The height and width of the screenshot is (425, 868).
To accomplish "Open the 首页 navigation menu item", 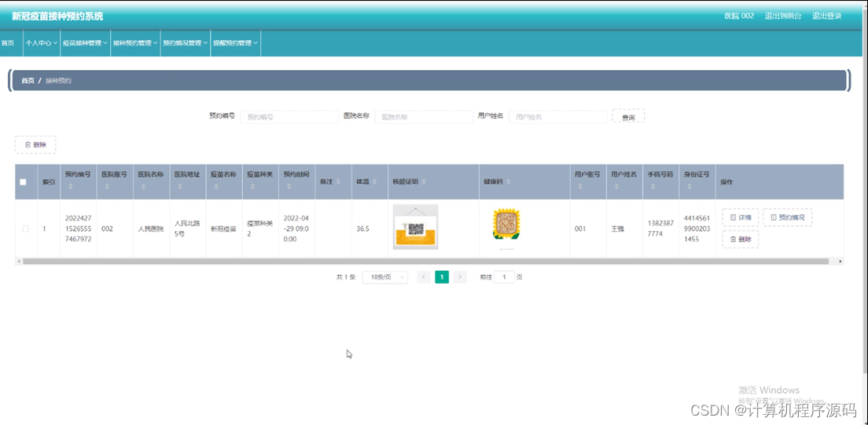I will (8, 43).
